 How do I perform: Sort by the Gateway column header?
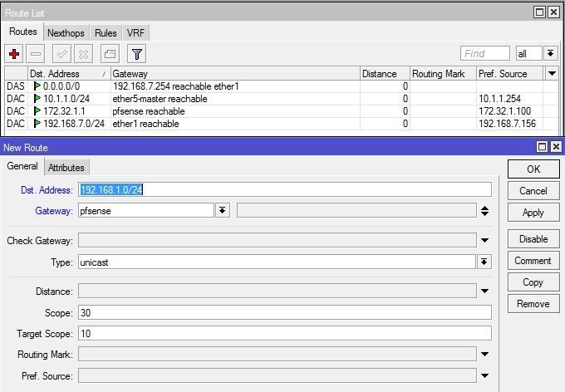(x=235, y=73)
